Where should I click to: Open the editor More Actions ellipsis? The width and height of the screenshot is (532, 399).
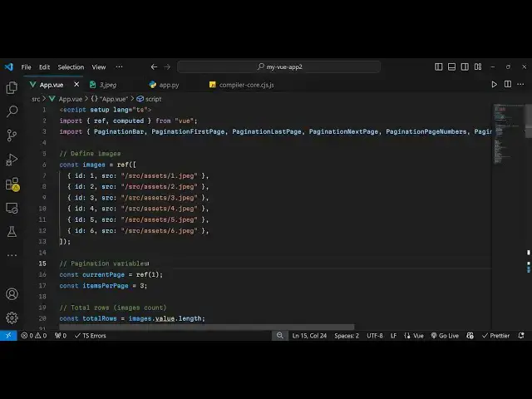[520, 84]
